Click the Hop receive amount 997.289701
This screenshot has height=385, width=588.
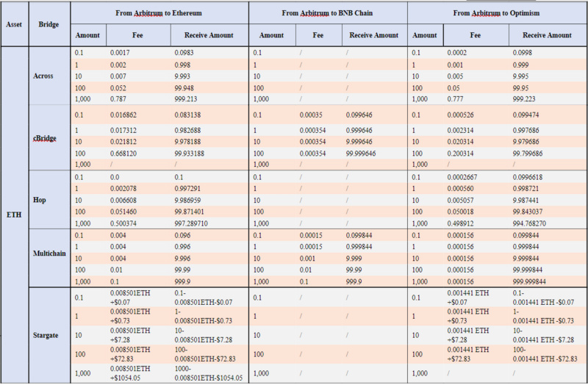pos(196,221)
